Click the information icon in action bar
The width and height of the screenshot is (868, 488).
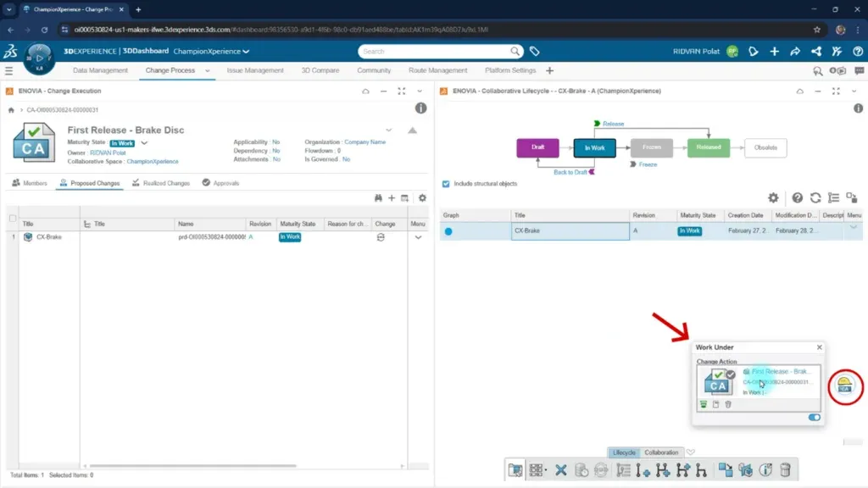coord(765,470)
